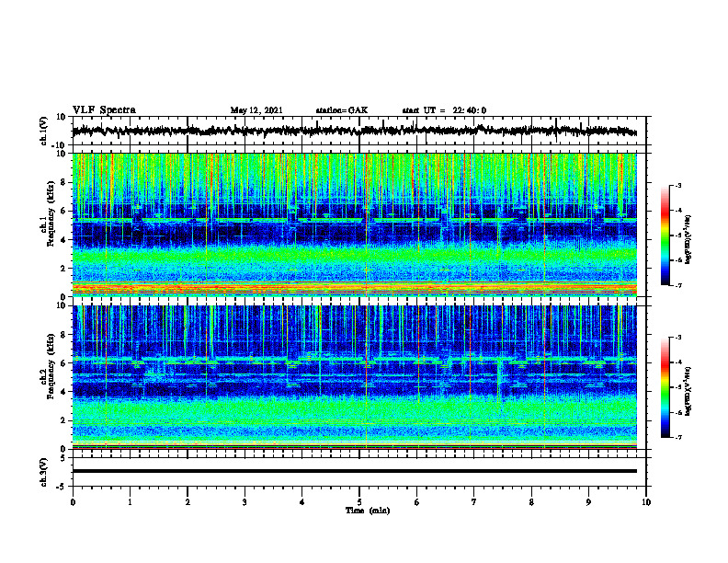
Task: Click the 'VLF Spectra' title text
Action: pyautogui.click(x=104, y=110)
